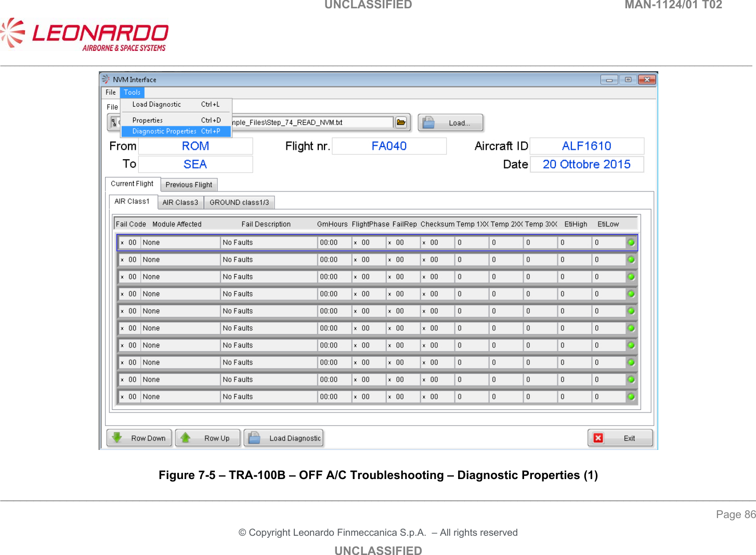Click the FailRep column header
The width and height of the screenshot is (756, 555).
click(405, 224)
